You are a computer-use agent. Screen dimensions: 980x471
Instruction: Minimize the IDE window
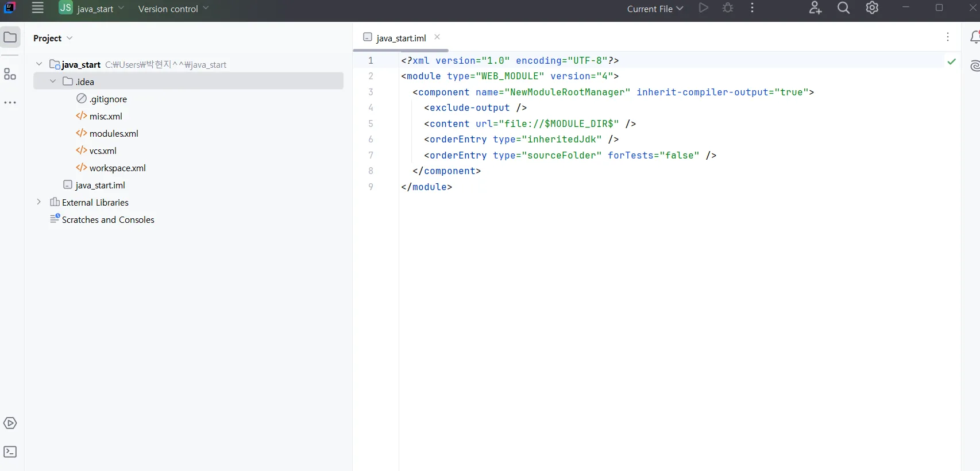[x=906, y=7]
